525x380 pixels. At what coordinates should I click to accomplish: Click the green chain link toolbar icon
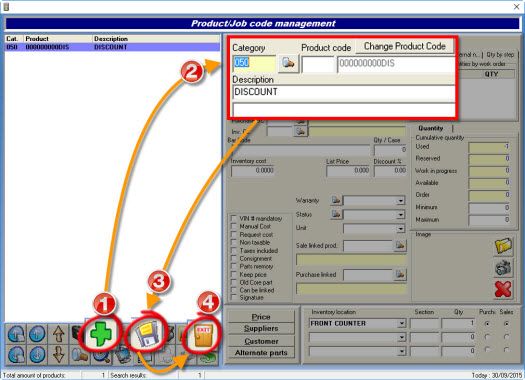tap(208, 358)
